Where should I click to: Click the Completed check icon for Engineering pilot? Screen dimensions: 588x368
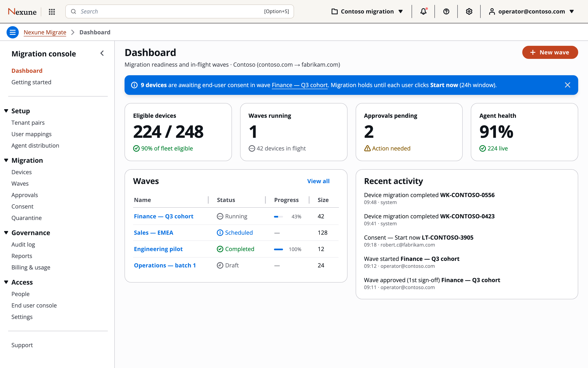(220, 249)
